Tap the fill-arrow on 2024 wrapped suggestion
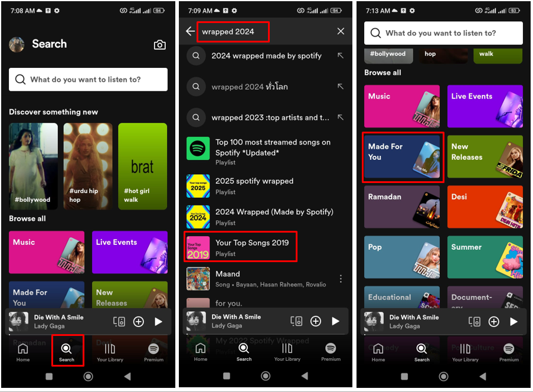This screenshot has height=392, width=533. point(339,55)
